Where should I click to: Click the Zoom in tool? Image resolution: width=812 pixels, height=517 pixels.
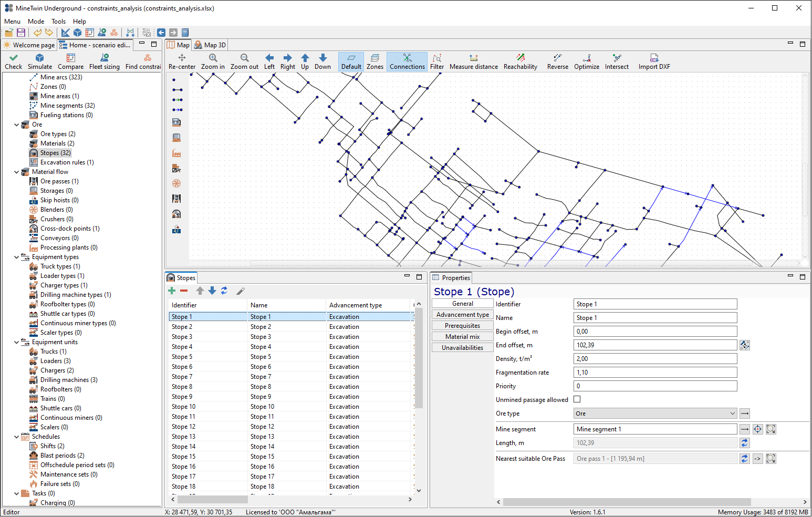(213, 61)
